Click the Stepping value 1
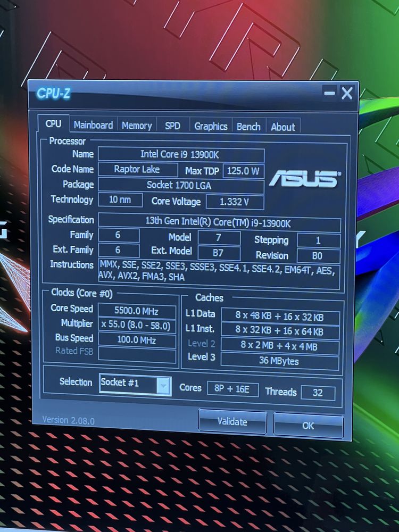This screenshot has height=532, width=399. (x=319, y=240)
